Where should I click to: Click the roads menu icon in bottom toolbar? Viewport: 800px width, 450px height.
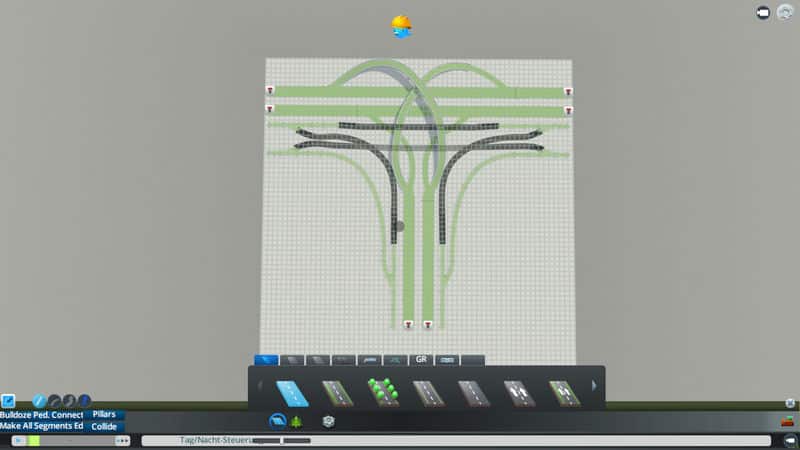click(x=277, y=422)
